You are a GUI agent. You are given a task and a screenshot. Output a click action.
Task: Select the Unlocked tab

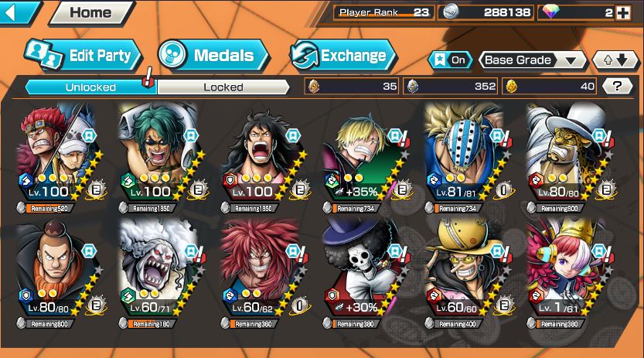click(x=90, y=87)
